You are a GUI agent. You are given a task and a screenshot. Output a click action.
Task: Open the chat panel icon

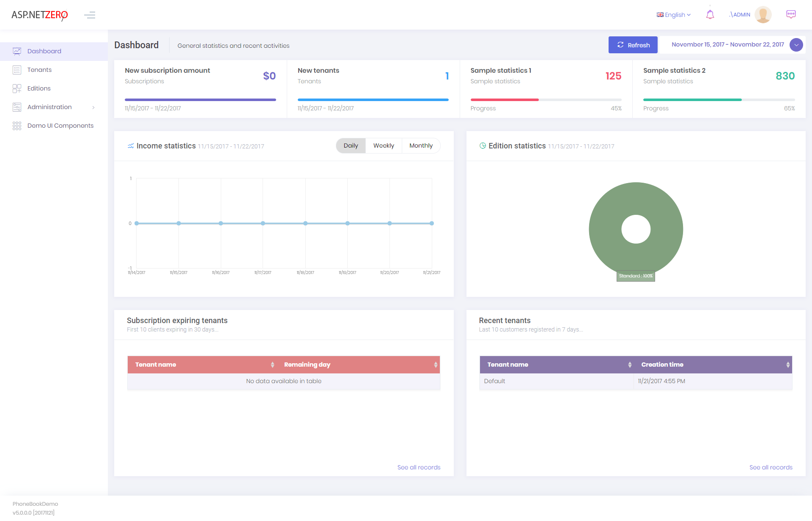(790, 15)
